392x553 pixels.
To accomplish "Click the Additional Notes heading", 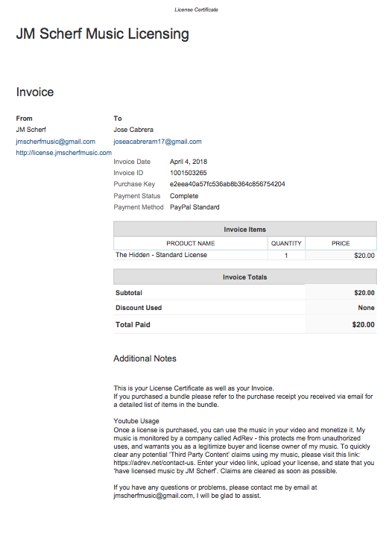I will [x=145, y=358].
